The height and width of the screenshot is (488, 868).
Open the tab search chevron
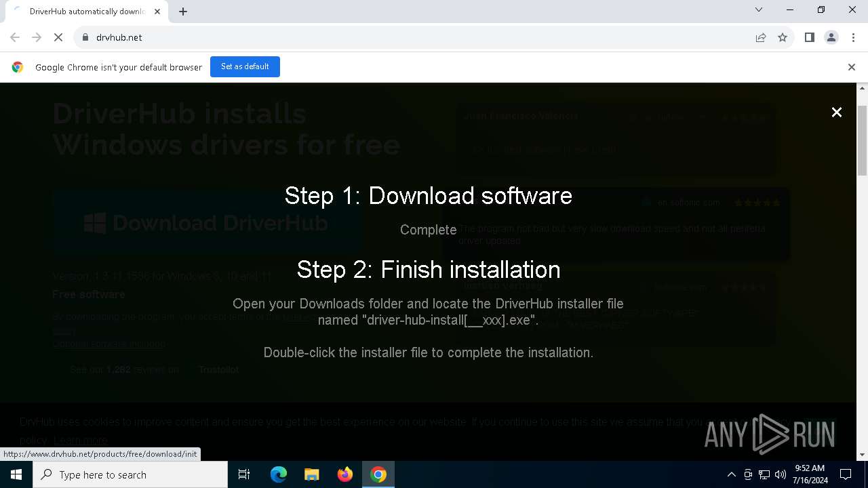tap(759, 10)
